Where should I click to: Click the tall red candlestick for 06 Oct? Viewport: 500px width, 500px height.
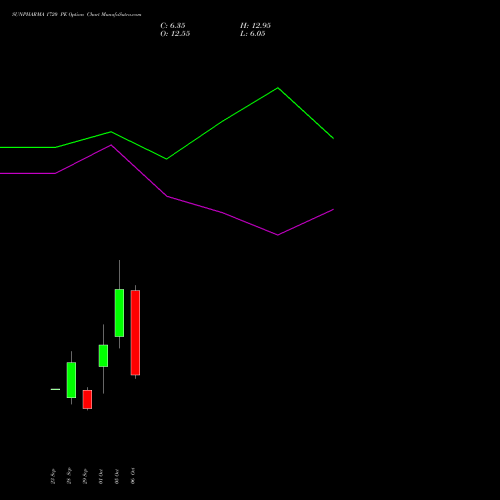(x=135, y=332)
